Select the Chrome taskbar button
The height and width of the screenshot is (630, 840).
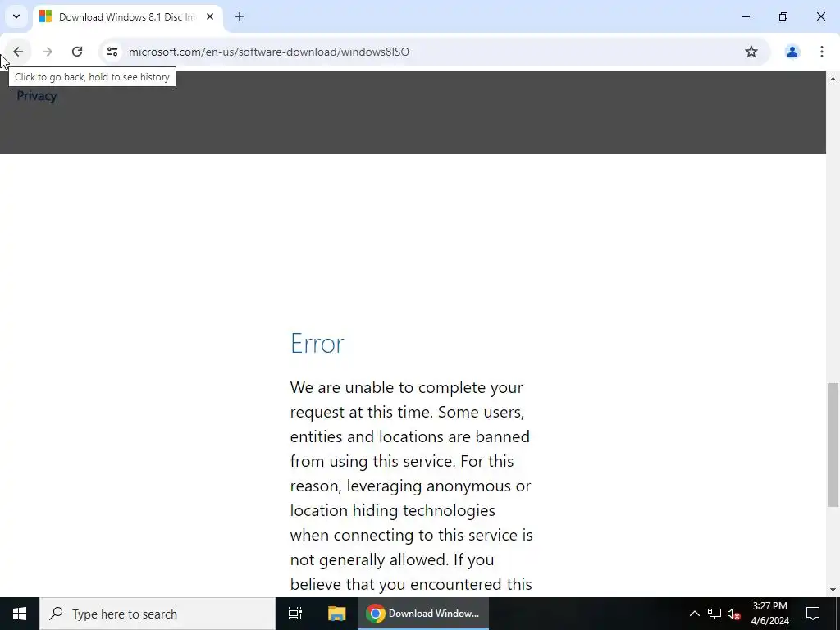pos(423,614)
